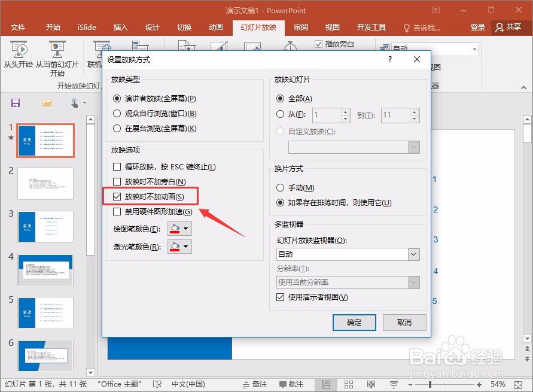This screenshot has height=392, width=533.
Task: Check disable hardware graphics acceleration
Action: (117, 212)
